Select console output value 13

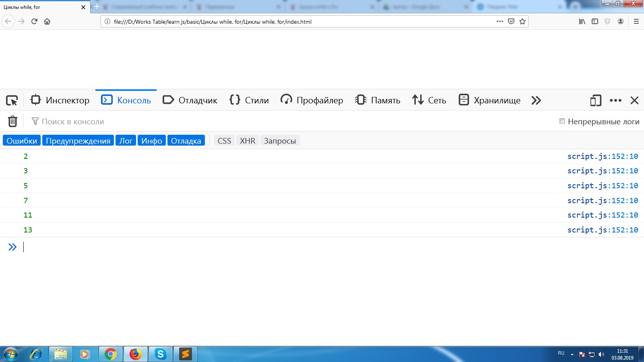pos(28,230)
